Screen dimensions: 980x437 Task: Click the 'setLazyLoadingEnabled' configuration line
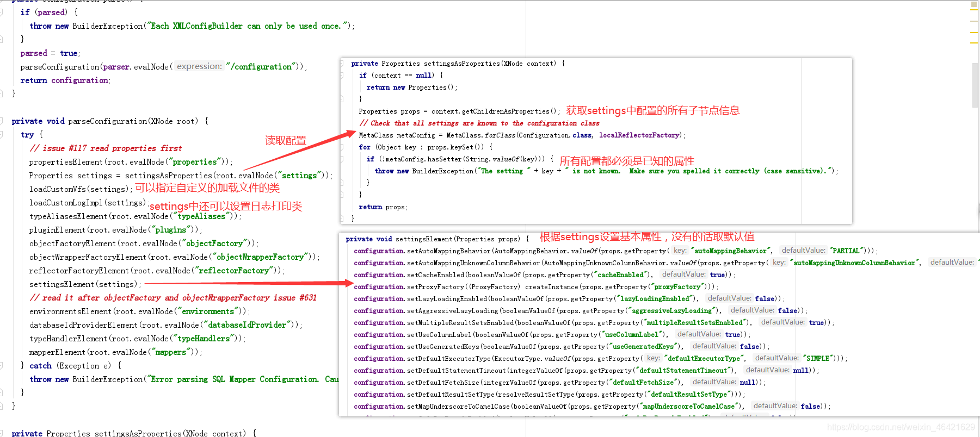569,299
